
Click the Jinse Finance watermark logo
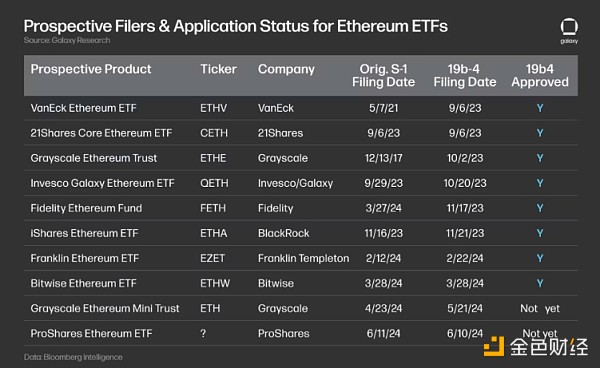536,347
